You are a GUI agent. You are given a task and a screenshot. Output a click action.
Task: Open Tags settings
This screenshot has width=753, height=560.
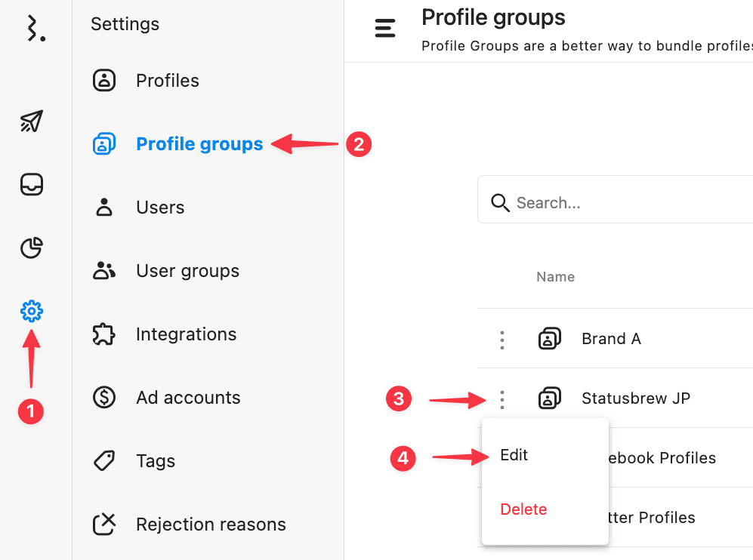coord(156,461)
